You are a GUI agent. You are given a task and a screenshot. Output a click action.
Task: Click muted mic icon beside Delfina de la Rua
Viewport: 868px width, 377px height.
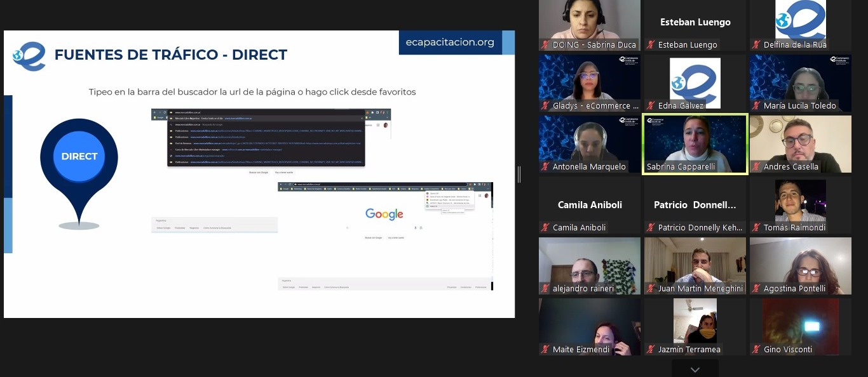tap(756, 45)
